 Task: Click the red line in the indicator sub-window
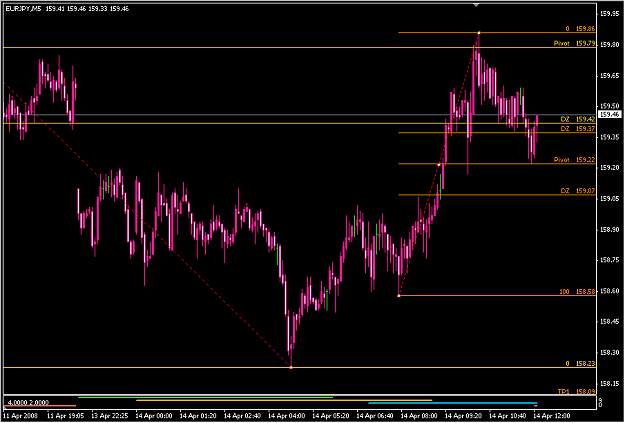pos(39,406)
